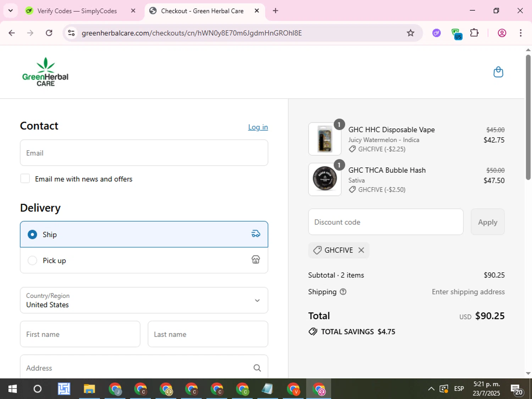Viewport: 532px width, 399px height.
Task: Open the Windows Start menu
Action: (x=12, y=389)
